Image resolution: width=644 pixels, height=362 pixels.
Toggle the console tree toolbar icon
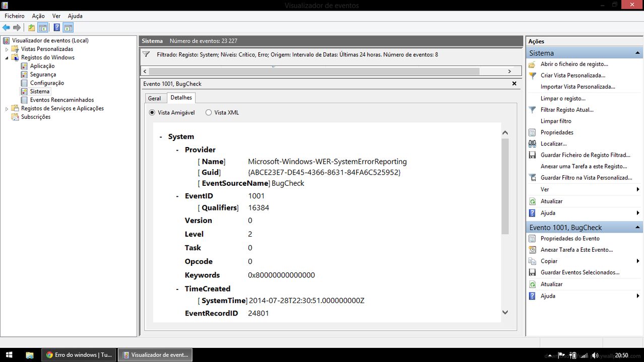pyautogui.click(x=43, y=28)
